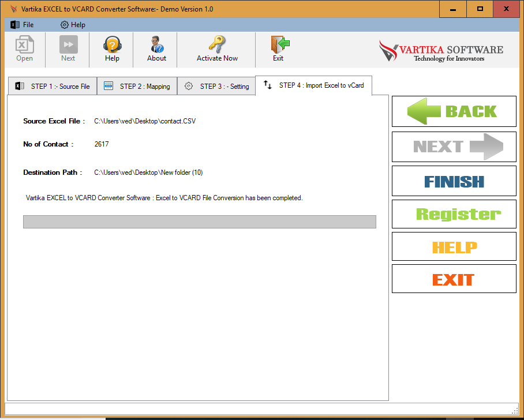Click the green BACK button
The height and width of the screenshot is (420, 524).
pos(454,111)
